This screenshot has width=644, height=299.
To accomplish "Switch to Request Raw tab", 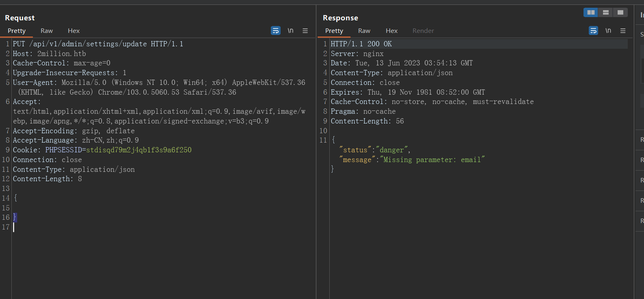I will [47, 31].
